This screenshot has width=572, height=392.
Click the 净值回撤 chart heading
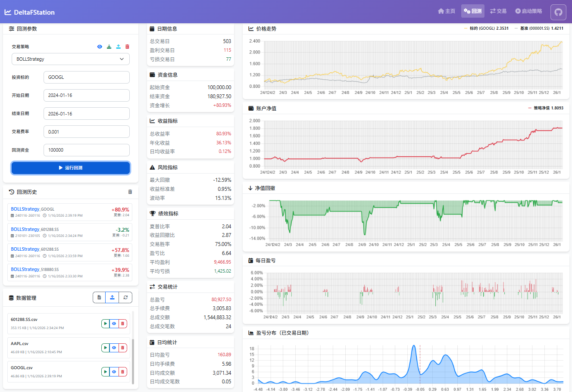[265, 188]
